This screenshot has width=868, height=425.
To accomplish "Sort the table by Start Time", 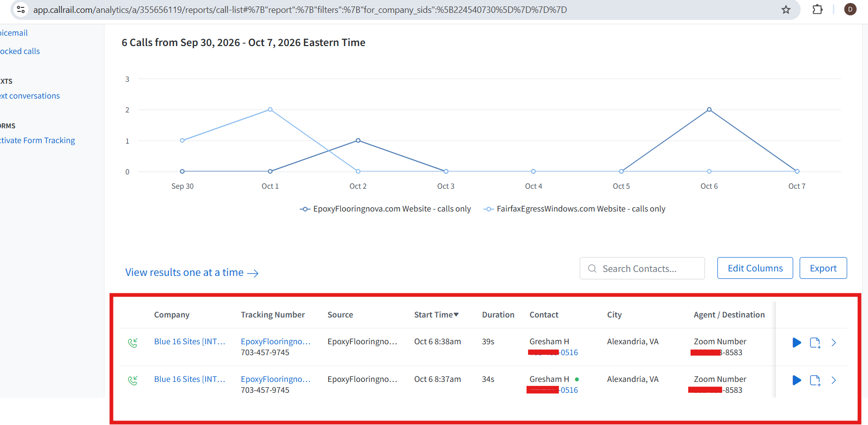I will [x=436, y=315].
